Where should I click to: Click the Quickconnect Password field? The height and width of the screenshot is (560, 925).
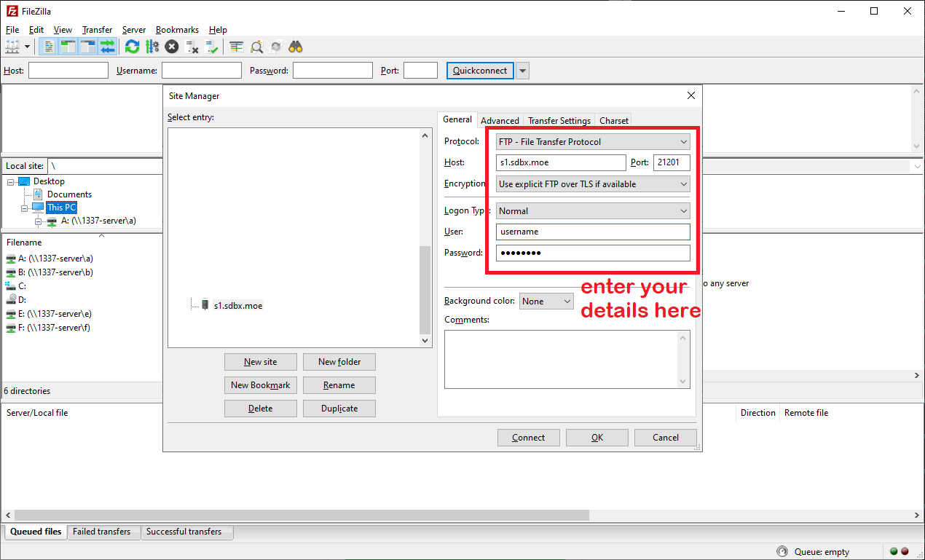point(333,71)
